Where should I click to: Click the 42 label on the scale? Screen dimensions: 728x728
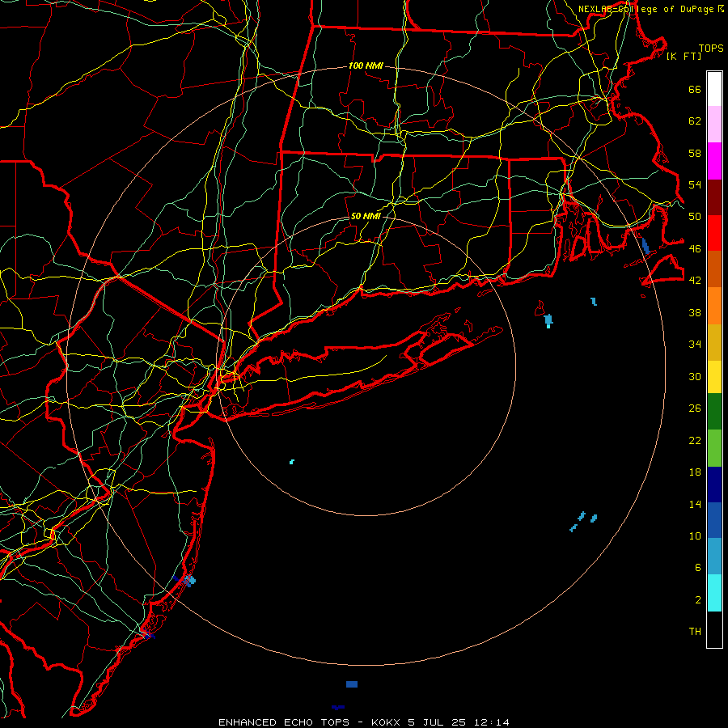[695, 281]
